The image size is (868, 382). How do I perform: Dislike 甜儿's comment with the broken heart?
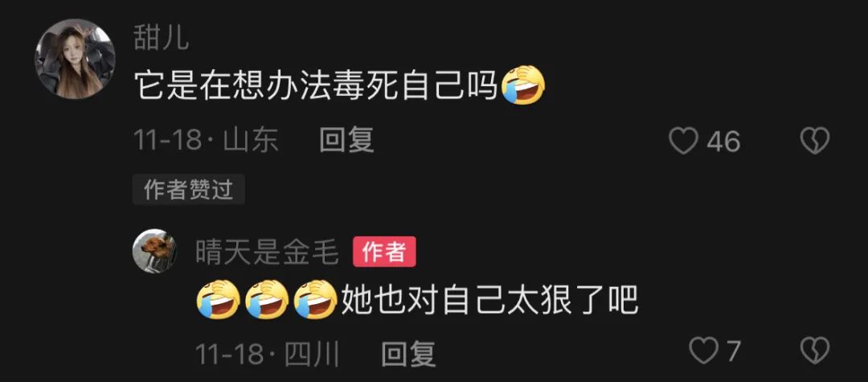point(815,141)
